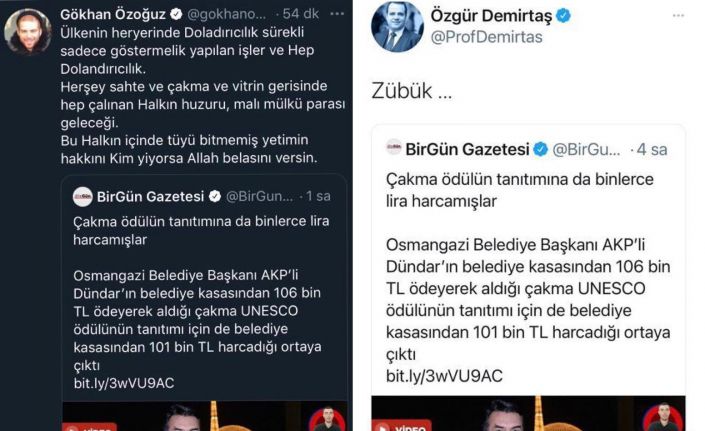Click Gökhan Özoğuz verified badge

176,14
